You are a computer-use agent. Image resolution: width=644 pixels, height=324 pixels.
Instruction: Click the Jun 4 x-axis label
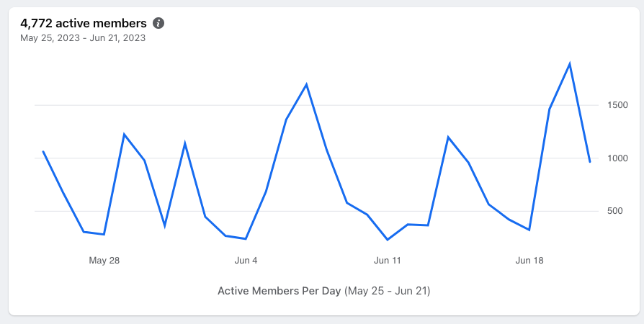point(246,261)
